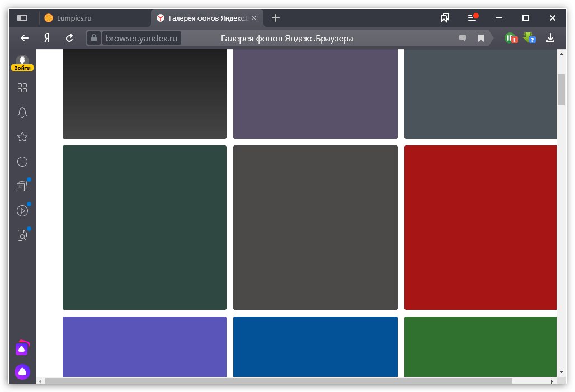Show site security lock info

(94, 38)
